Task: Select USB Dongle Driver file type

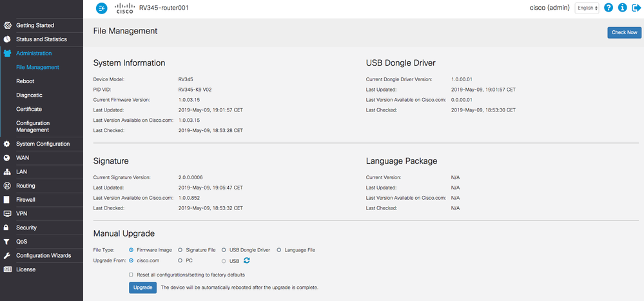Action: pos(224,249)
